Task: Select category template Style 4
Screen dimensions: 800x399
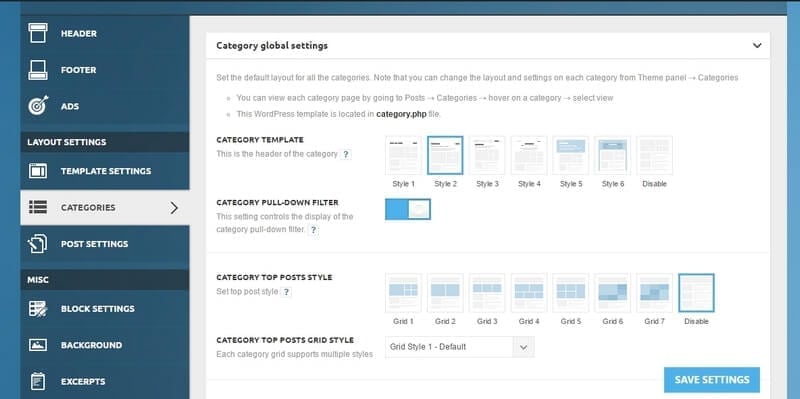Action: point(529,155)
